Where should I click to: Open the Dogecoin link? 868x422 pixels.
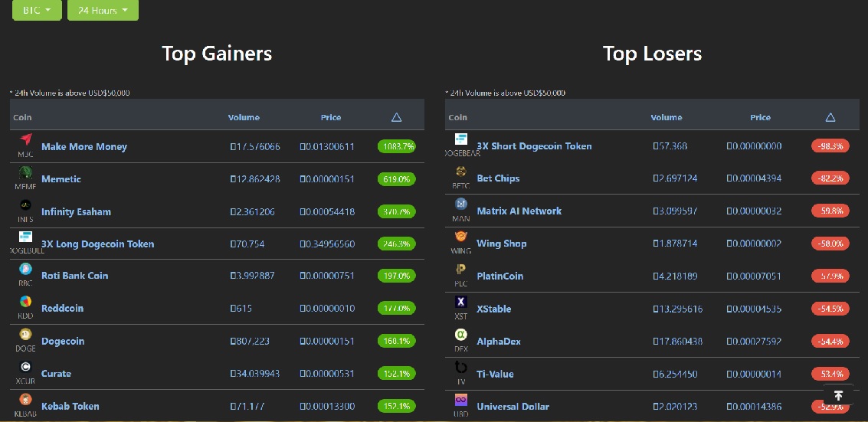coord(63,342)
